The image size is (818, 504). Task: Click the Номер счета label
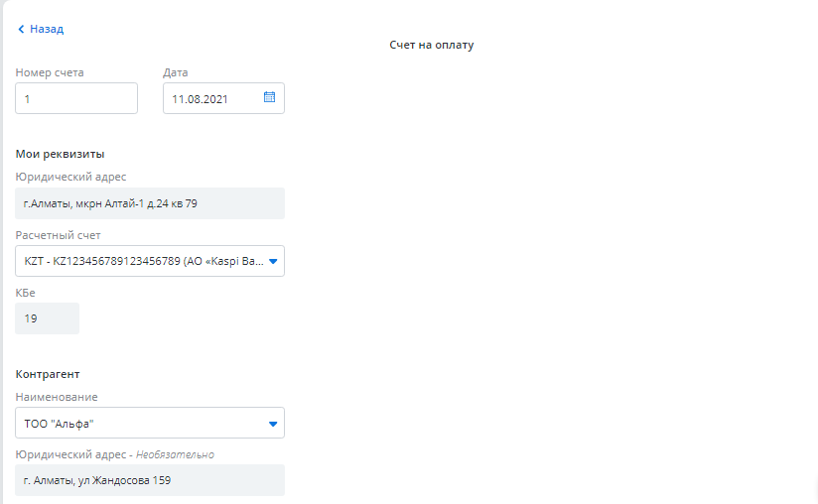[x=50, y=72]
